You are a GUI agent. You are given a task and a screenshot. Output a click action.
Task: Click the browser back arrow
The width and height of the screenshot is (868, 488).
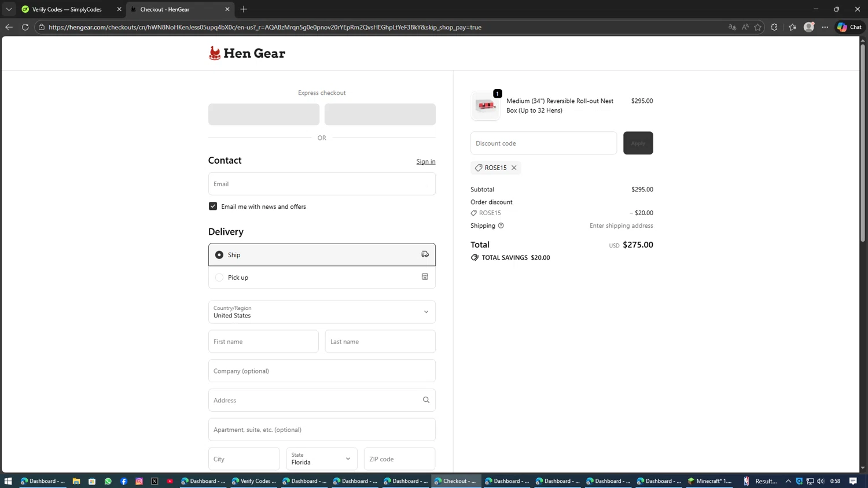coord(9,27)
